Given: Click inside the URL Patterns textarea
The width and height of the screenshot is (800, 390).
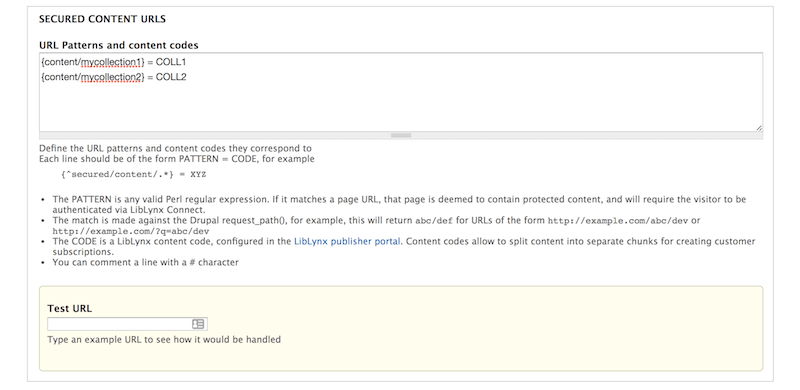Looking at the screenshot, I should click(x=401, y=92).
